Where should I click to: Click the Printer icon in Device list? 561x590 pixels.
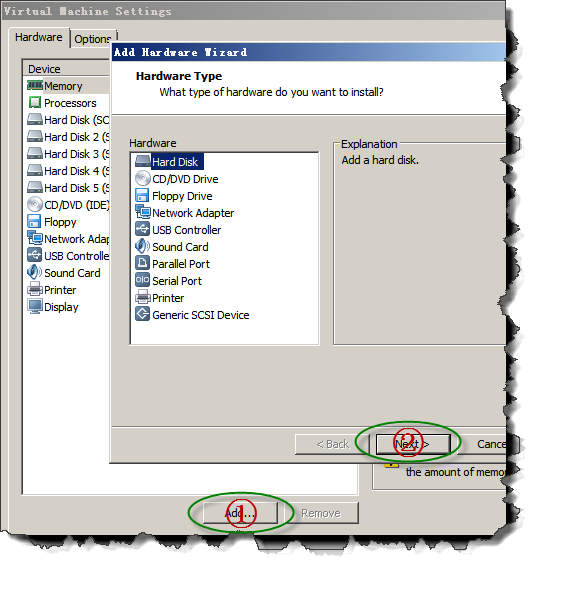tap(35, 289)
